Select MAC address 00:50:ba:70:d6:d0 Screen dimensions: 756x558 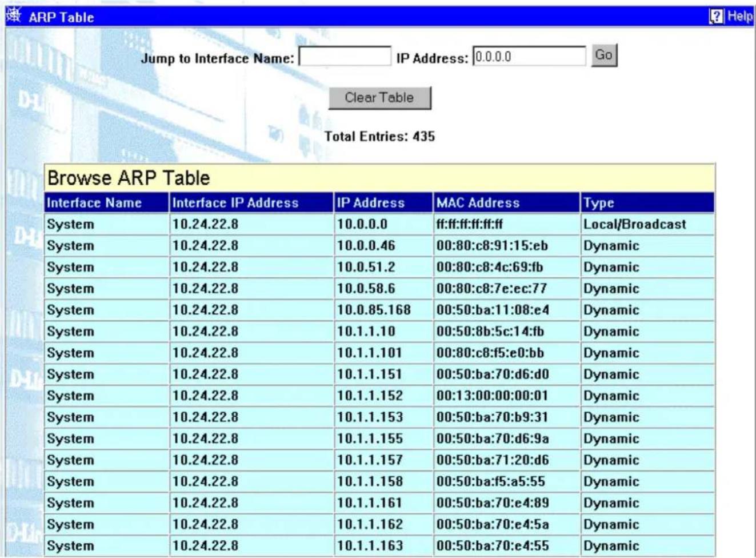point(493,374)
